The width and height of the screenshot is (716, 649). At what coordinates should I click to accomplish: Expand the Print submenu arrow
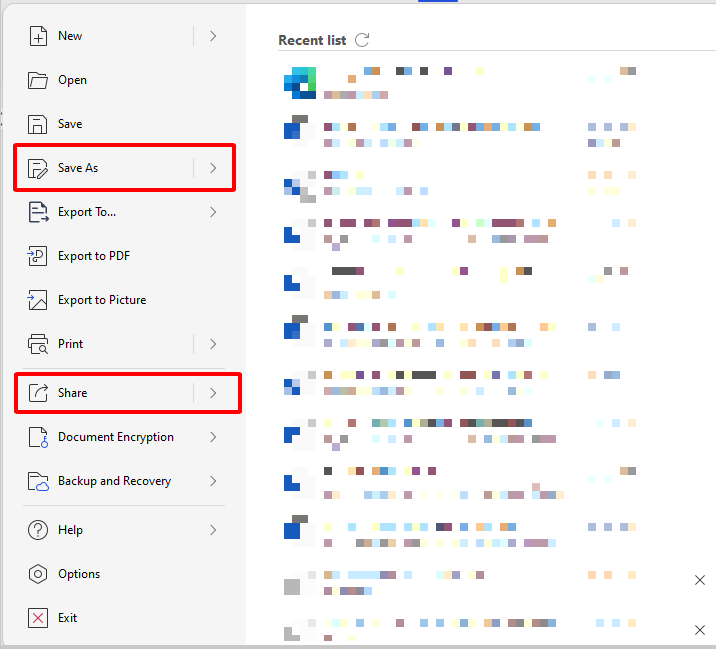coord(213,344)
